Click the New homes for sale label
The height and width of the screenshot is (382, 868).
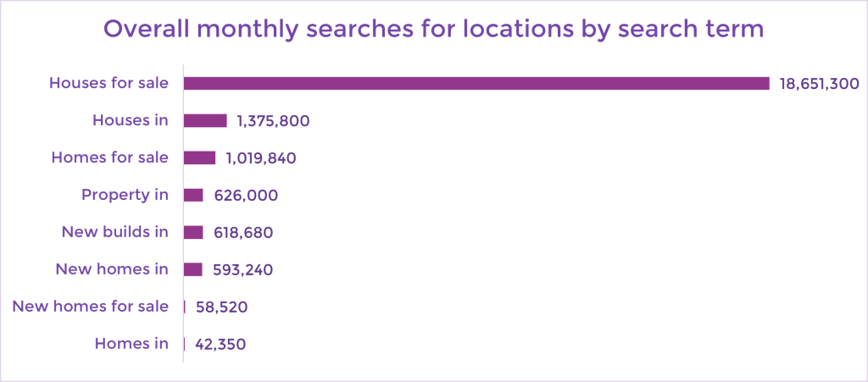pos(90,307)
